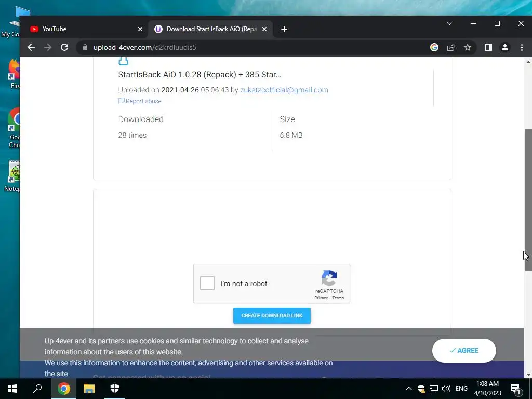Click the Report abuse link
Image resolution: width=532 pixels, height=399 pixels.
(139, 101)
